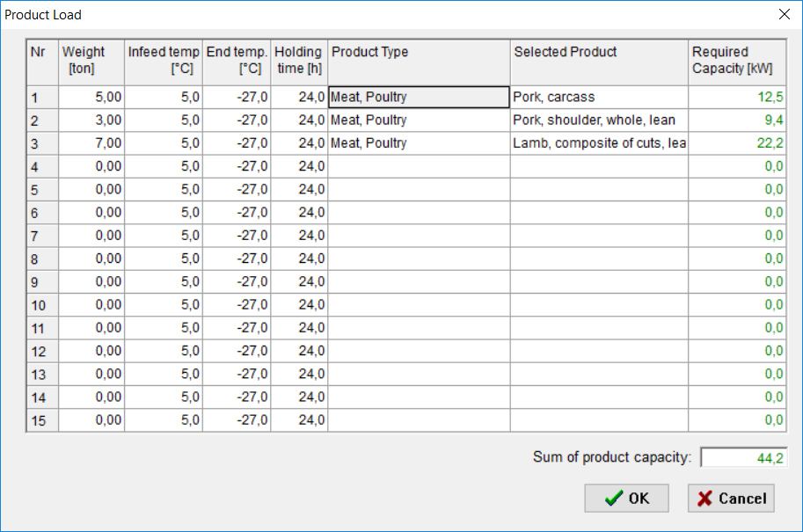Select the Pork, shoulder, whole, lean cell
The width and height of the screenshot is (803, 532).
tap(599, 120)
